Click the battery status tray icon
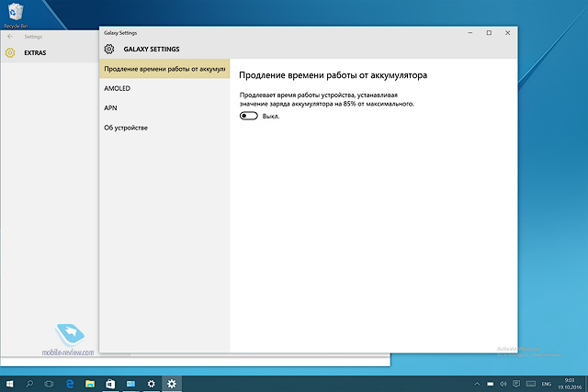Viewport: 588px width, 392px height. pyautogui.click(x=490, y=384)
